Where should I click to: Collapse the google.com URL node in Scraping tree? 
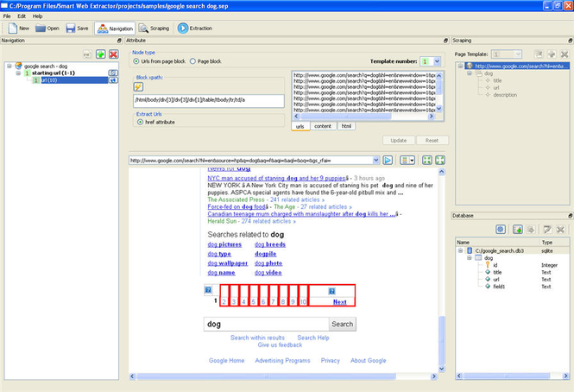[461, 66]
